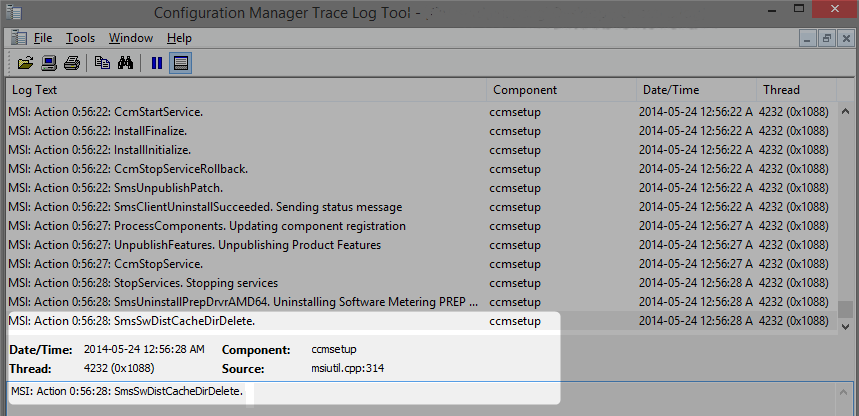Open the Help menu
Screen dimensions: 859x416
(x=179, y=38)
